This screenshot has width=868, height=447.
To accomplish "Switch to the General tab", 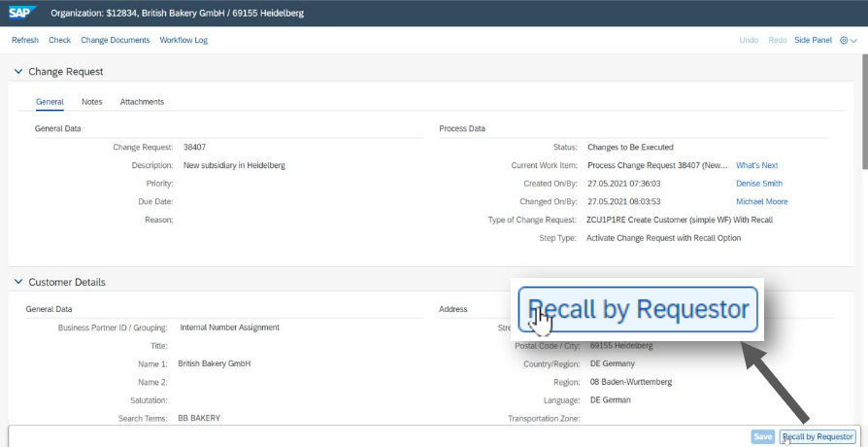I will (x=50, y=102).
